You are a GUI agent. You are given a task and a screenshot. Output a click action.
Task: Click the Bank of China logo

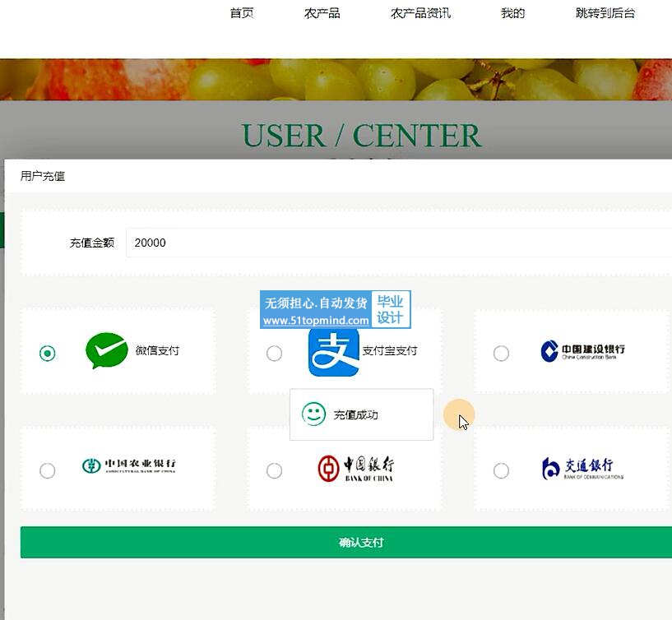click(x=355, y=469)
